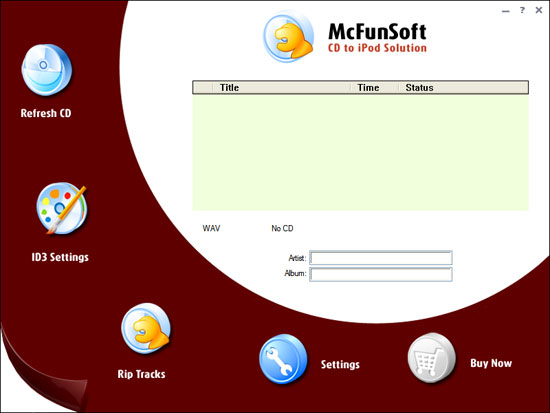Sort tracks by the Title column header
550x413 pixels.
click(282, 87)
